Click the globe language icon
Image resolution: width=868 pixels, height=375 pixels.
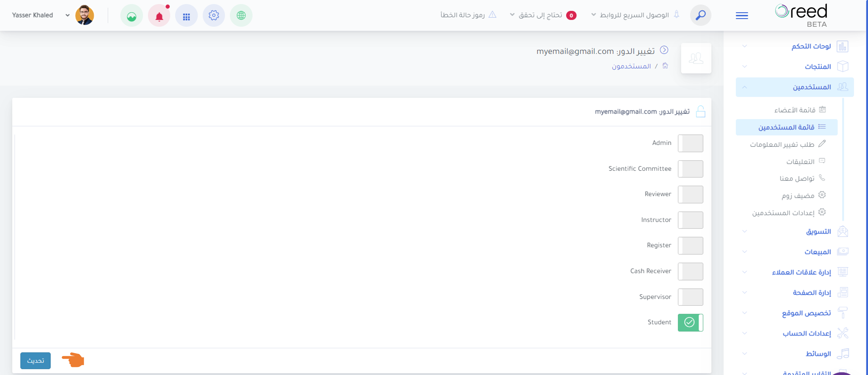(241, 15)
